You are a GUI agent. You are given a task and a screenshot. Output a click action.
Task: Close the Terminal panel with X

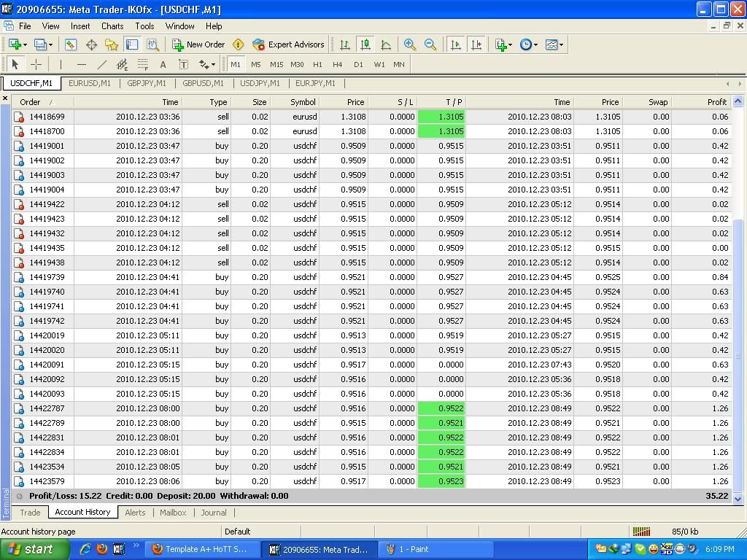click(x=5, y=98)
